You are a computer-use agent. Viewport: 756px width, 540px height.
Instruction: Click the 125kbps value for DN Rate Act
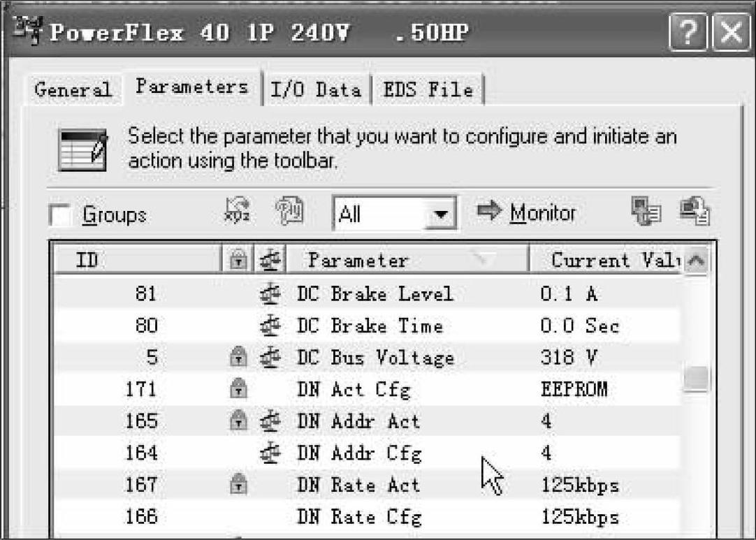[x=580, y=486]
